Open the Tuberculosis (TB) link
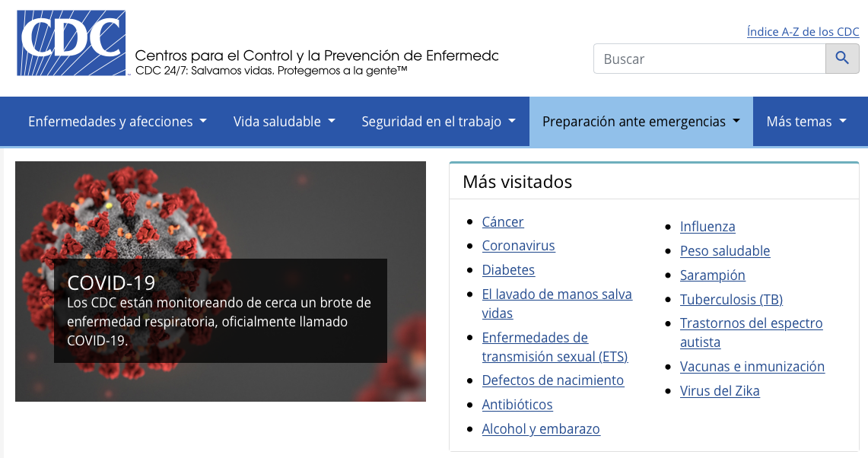This screenshot has width=868, height=458. (x=731, y=299)
